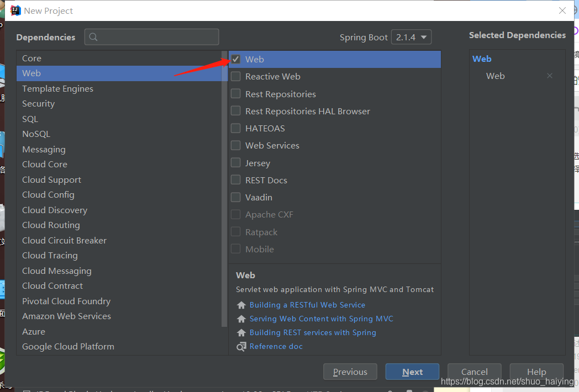Cancel the New Project wizard
Viewport: 579px width, 392px height.
point(475,372)
